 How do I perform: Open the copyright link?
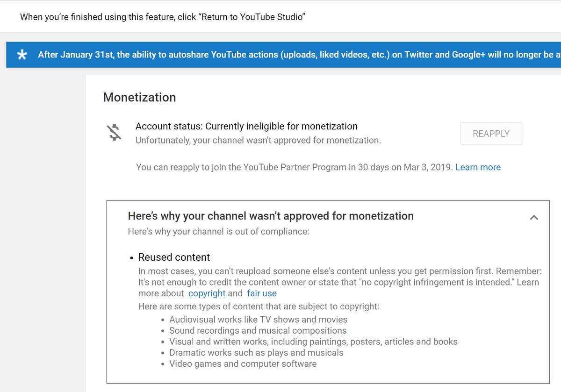pos(207,293)
